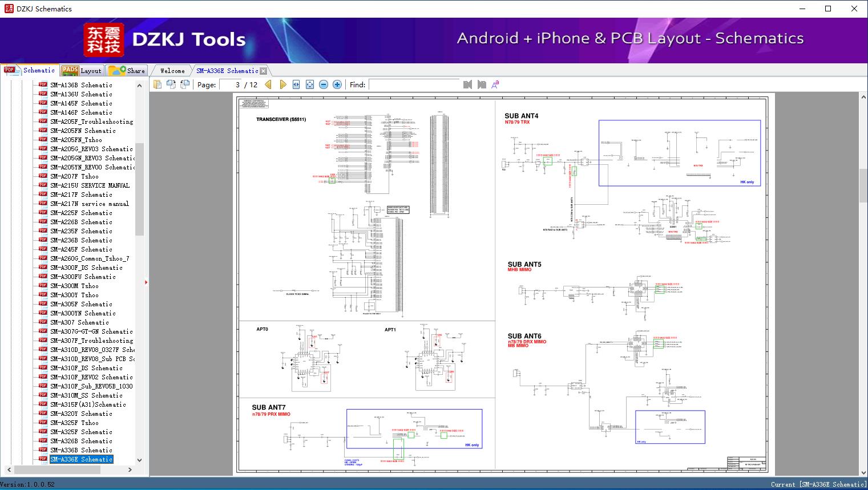Fit the whole page in view
Screen dimensions: 868x490
[310, 84]
